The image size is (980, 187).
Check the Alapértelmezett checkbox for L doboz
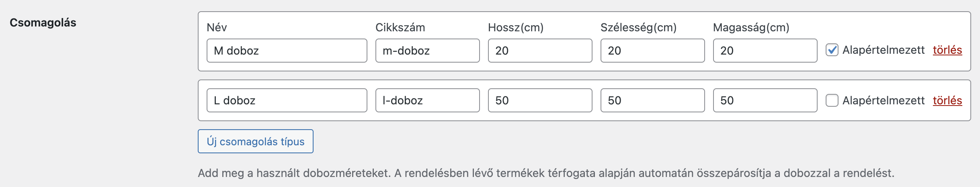[832, 100]
